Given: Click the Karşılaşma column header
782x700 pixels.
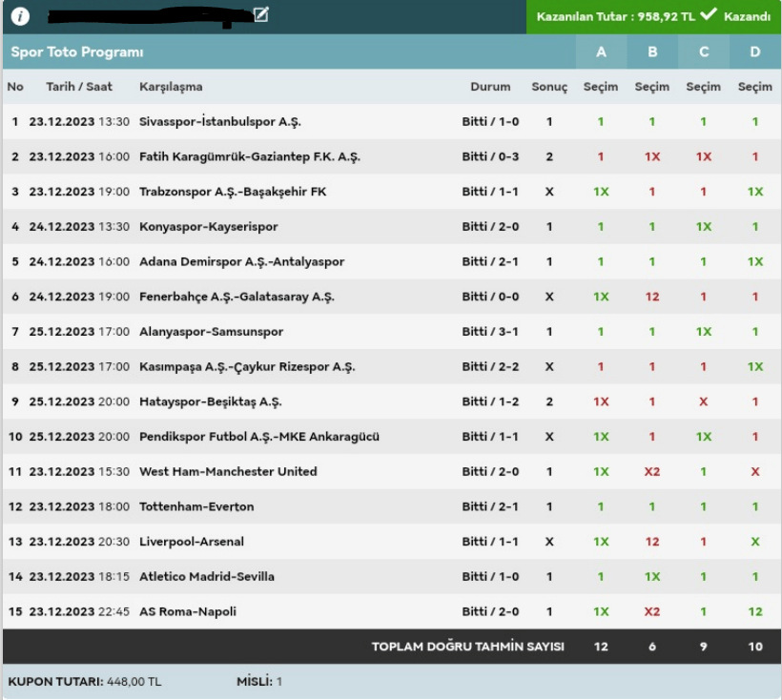Looking at the screenshot, I should click(171, 87).
